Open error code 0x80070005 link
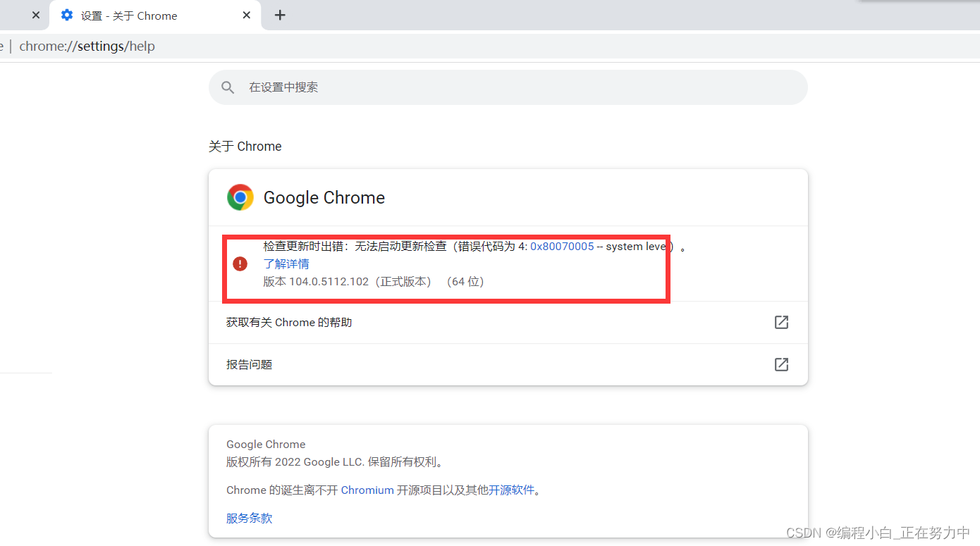Screen dimensions: 980x546 [562, 247]
